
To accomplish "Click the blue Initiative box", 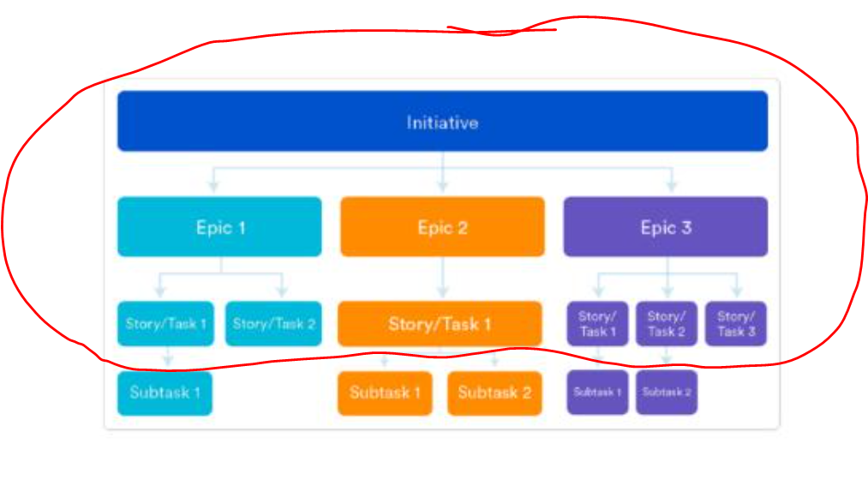I will (x=442, y=121).
